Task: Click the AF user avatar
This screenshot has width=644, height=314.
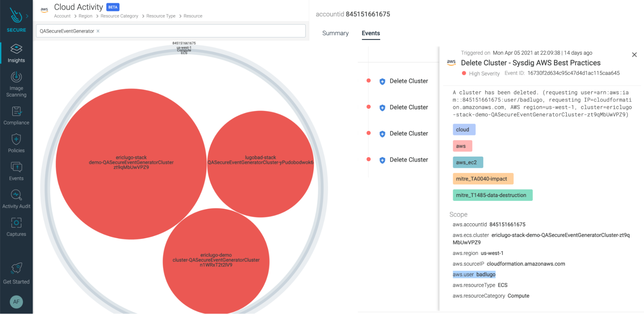Action: coord(16,302)
